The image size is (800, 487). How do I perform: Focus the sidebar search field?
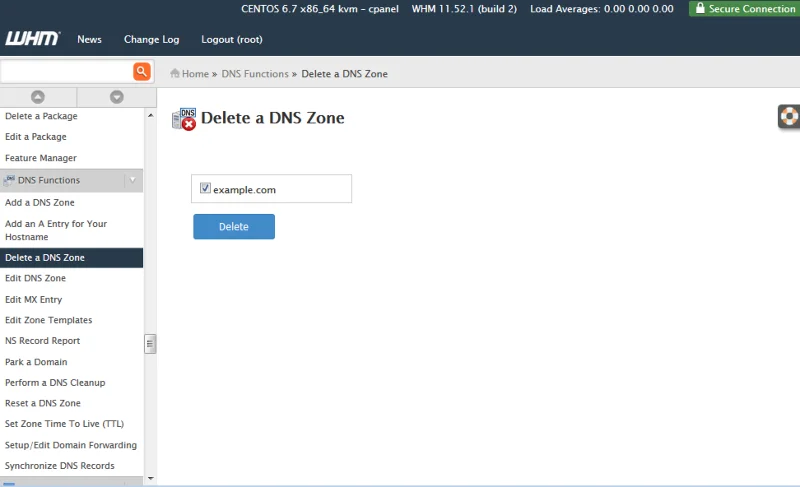point(66,71)
